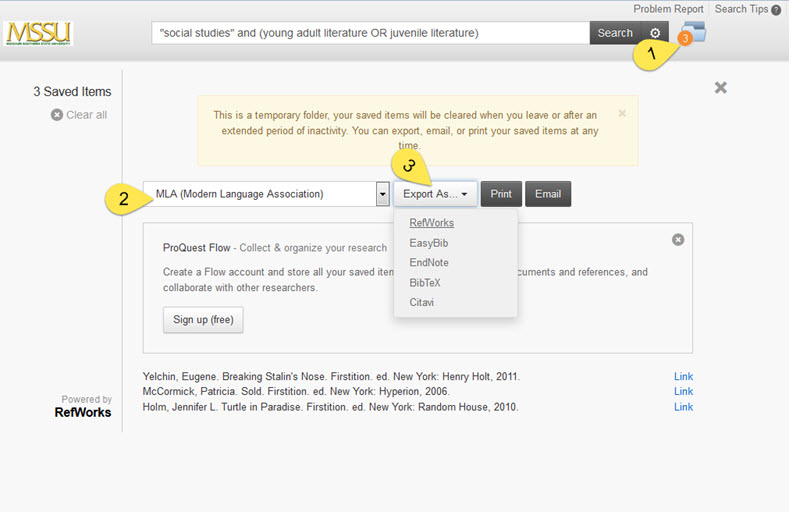Open Link for Breaking Stalin's Nose
Image resolution: width=789 pixels, height=512 pixels.
tap(683, 376)
